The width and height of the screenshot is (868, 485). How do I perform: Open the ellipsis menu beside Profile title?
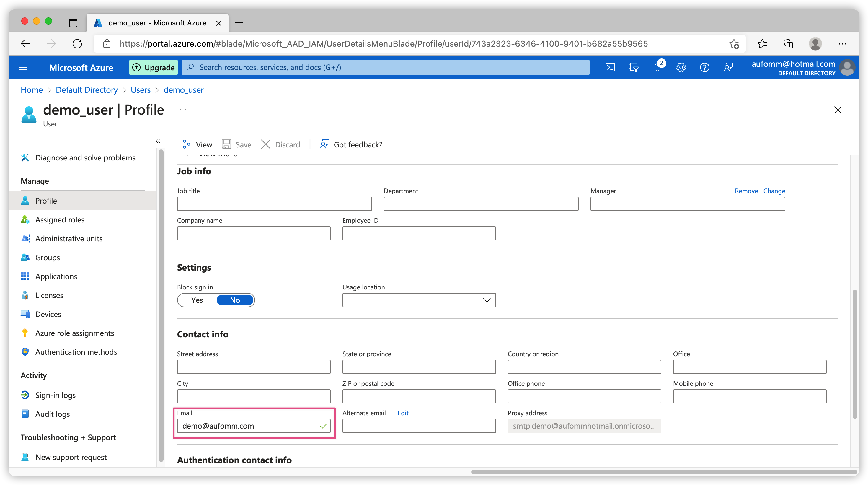tap(183, 110)
